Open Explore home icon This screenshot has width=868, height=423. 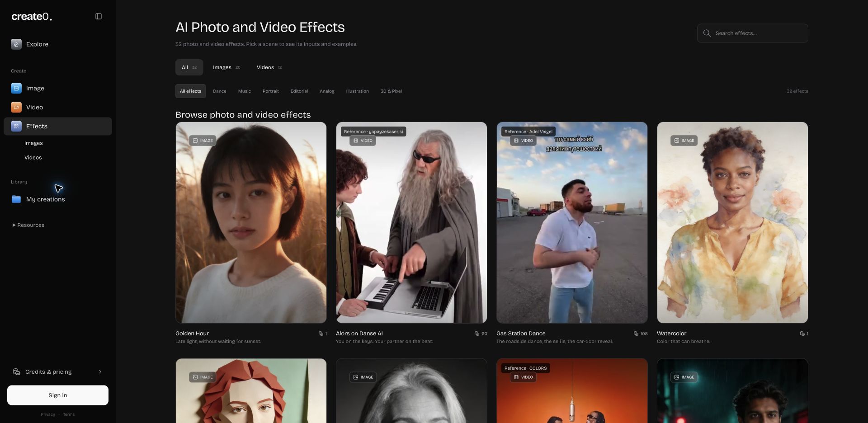pyautogui.click(x=16, y=44)
